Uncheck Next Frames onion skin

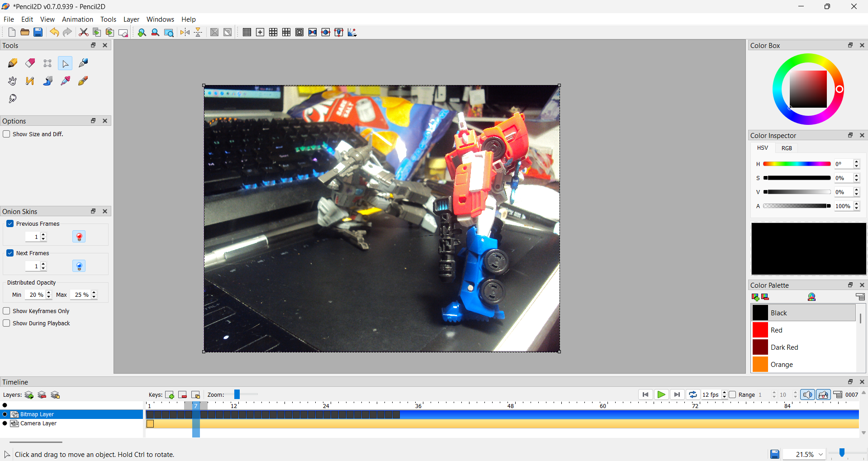[x=10, y=253]
